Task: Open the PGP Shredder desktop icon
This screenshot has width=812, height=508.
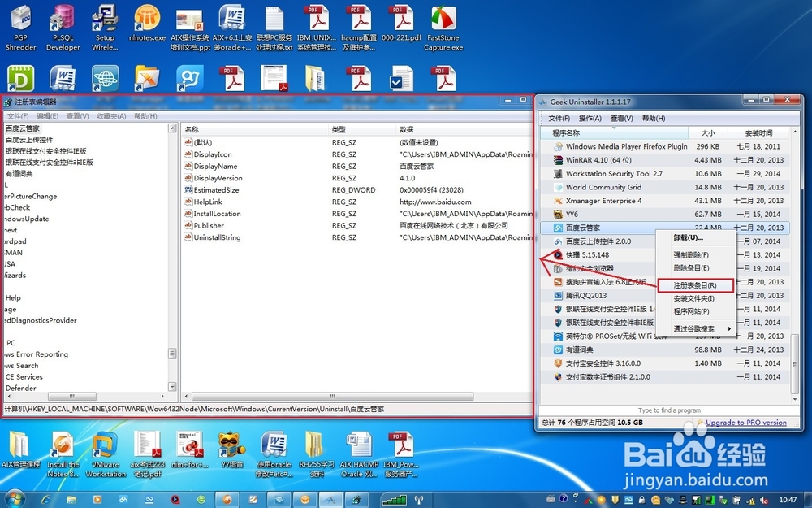Action: click(x=21, y=28)
